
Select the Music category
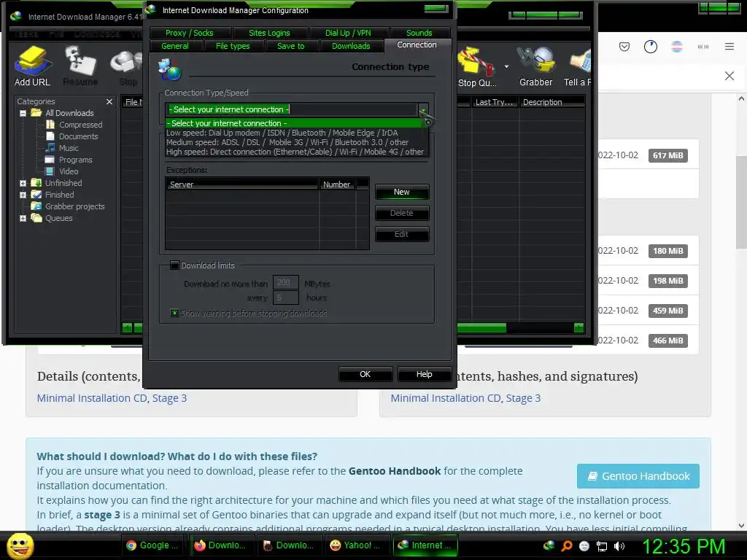69,148
